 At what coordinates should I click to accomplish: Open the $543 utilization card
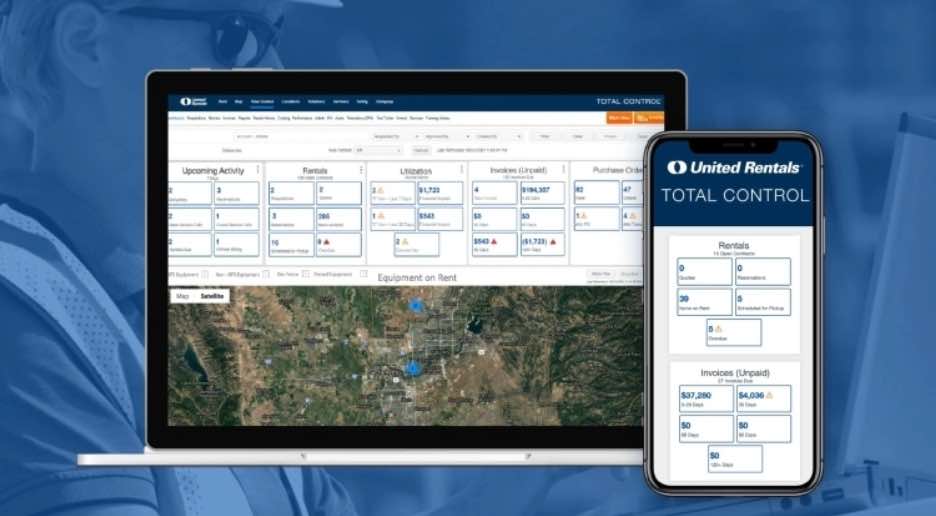click(x=441, y=219)
